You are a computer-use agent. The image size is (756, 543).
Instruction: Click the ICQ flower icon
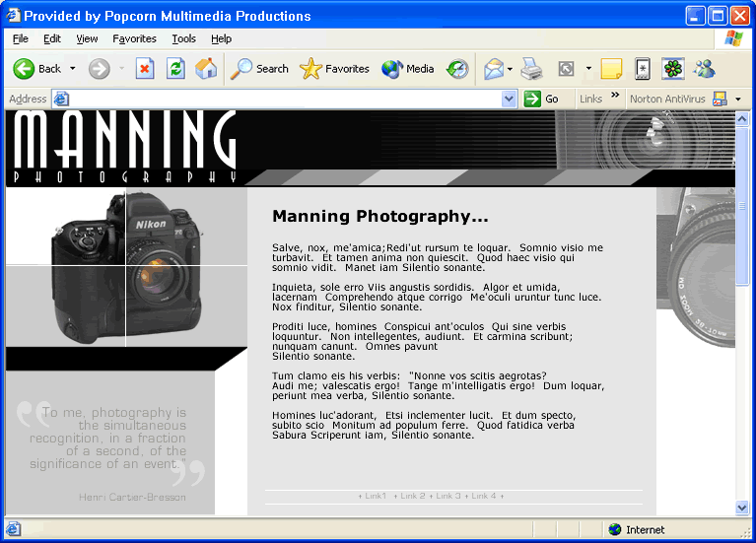coord(672,69)
